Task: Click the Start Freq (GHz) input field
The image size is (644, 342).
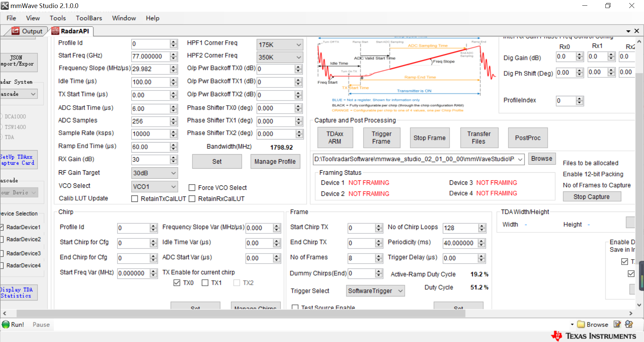Action: coord(151,56)
